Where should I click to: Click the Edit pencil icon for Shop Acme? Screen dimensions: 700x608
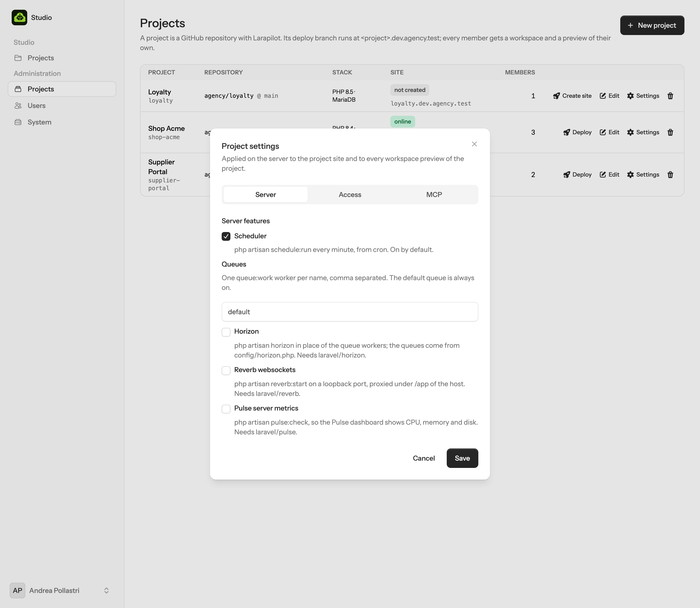[603, 132]
